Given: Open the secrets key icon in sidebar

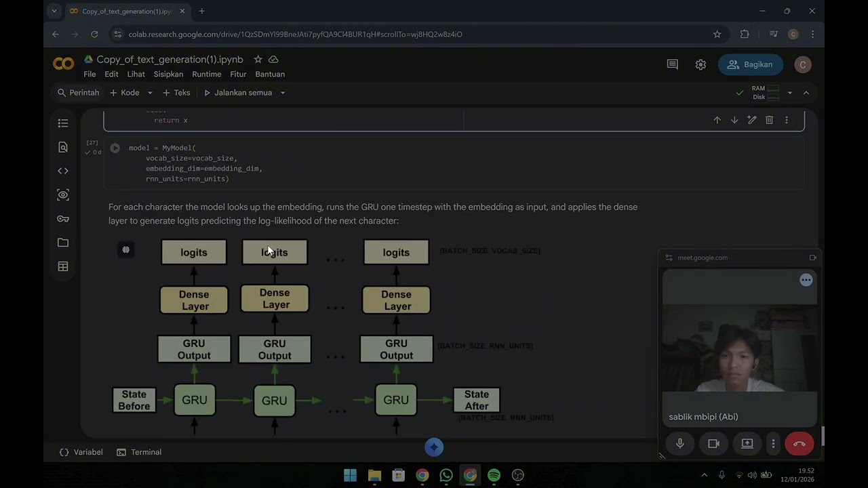Looking at the screenshot, I should [63, 219].
